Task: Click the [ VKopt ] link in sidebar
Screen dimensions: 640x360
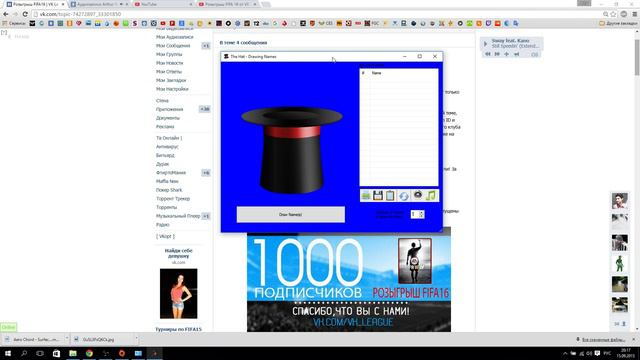Action: click(x=165, y=236)
